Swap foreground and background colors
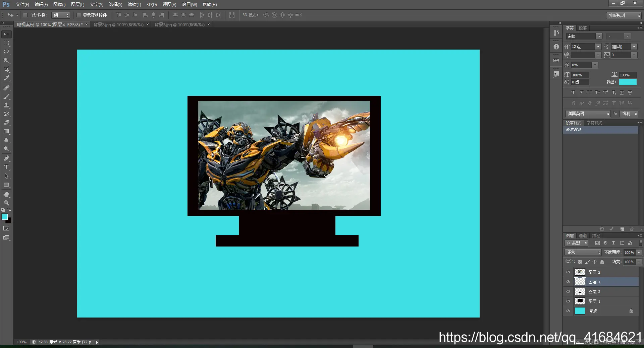This screenshot has width=644, height=348. (x=9, y=210)
